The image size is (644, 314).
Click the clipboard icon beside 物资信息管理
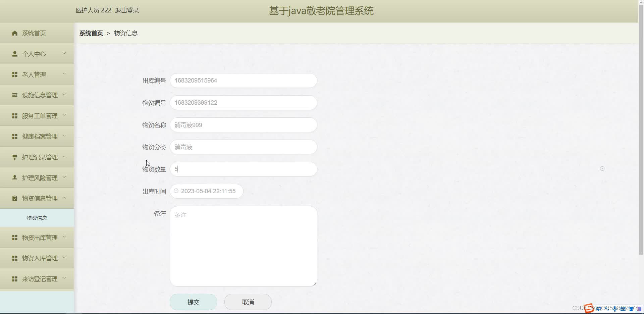(x=15, y=199)
